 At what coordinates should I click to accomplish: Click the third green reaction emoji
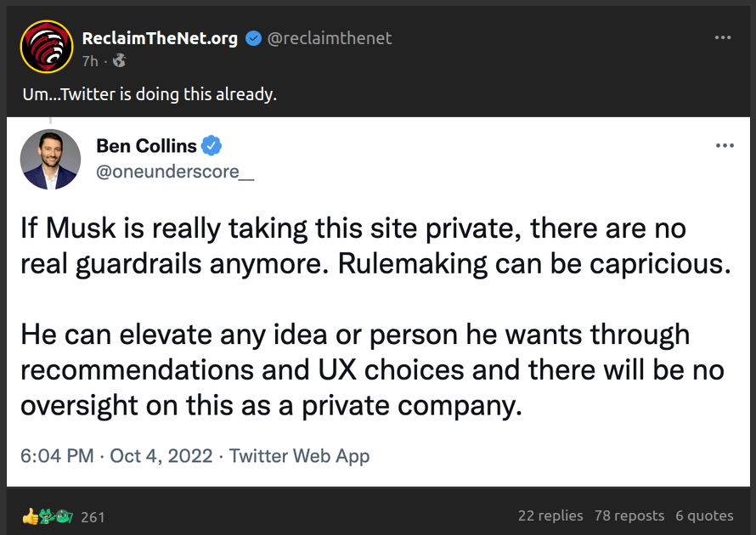(65, 516)
